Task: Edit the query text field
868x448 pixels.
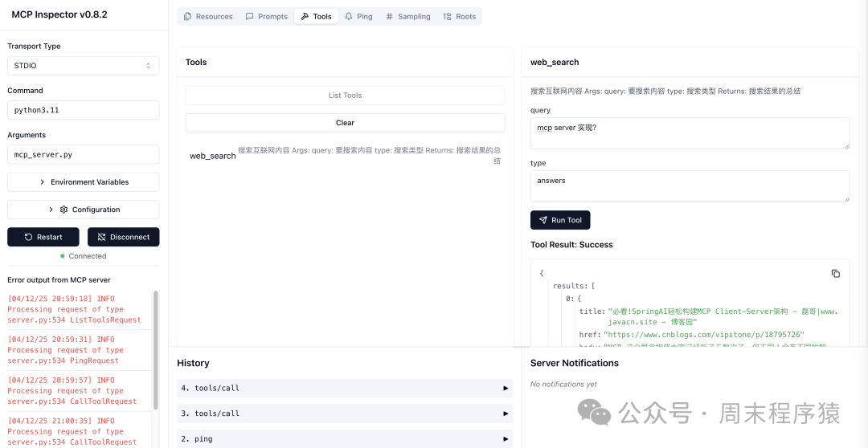Action: 690,133
